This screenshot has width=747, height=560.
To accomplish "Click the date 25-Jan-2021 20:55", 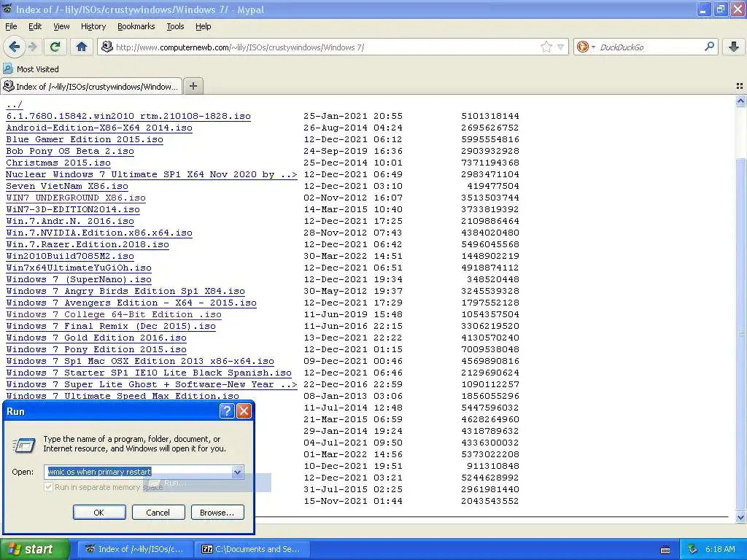I will 353,116.
